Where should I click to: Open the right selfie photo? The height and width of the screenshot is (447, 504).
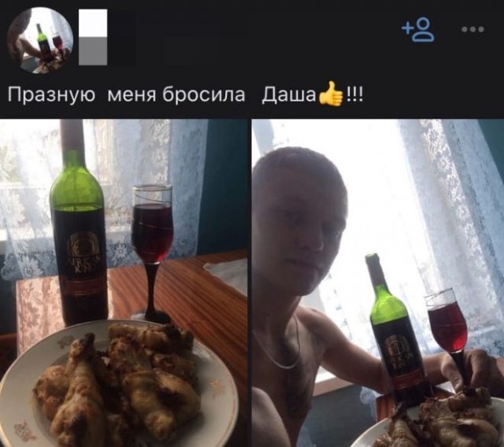coord(378,283)
